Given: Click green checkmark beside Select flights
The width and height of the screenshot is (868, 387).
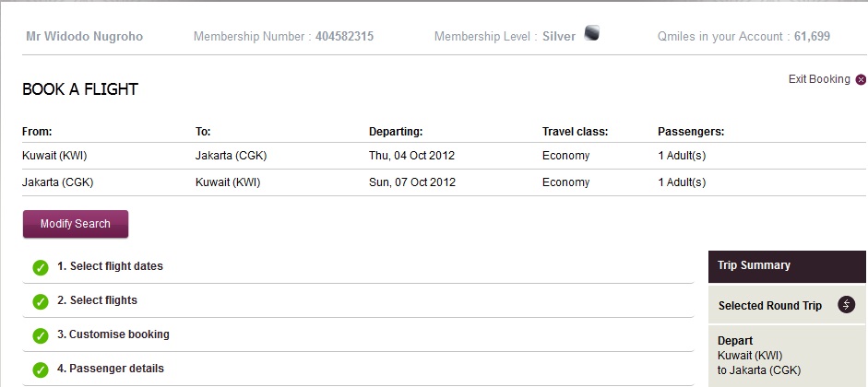Looking at the screenshot, I should 41,301.
